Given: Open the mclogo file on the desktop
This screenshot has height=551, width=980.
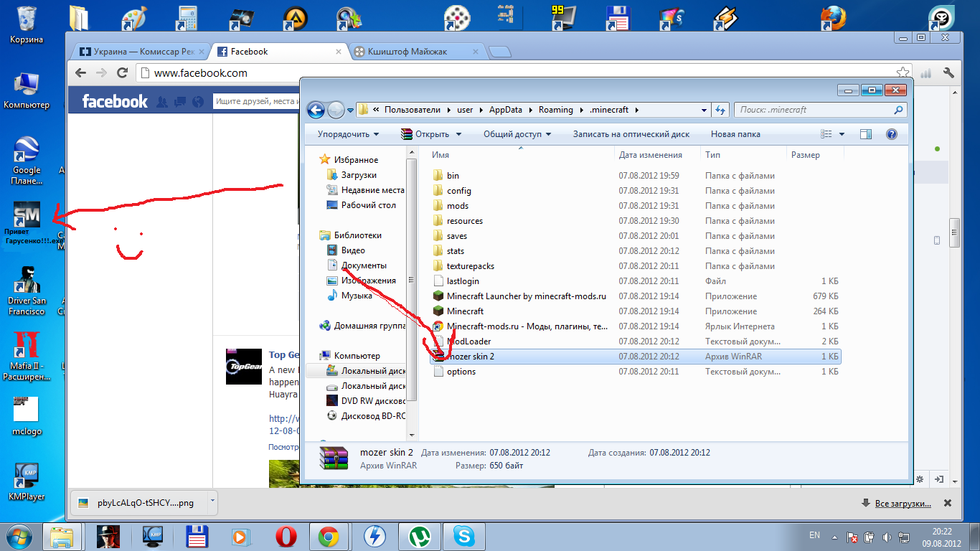Looking at the screenshot, I should pyautogui.click(x=27, y=417).
